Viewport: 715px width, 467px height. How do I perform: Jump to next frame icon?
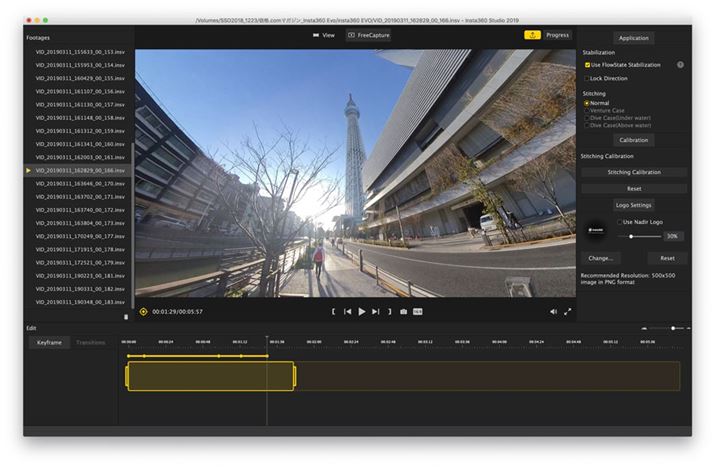(x=375, y=311)
